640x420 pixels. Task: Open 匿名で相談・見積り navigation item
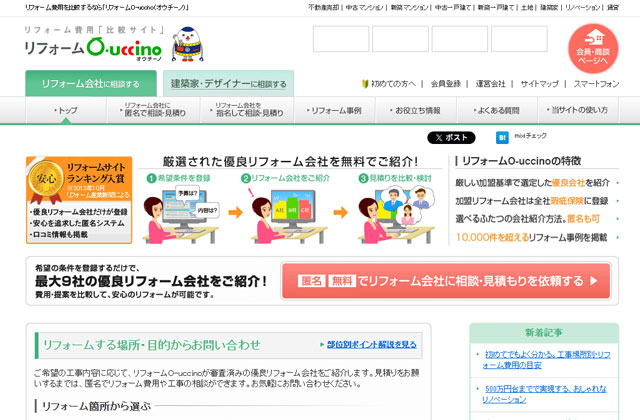[153, 110]
